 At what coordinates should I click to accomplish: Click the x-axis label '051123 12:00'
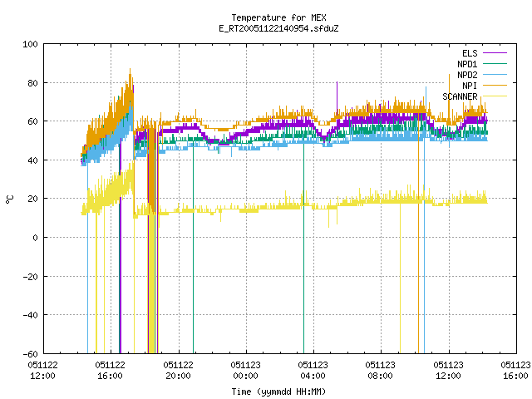[448, 370]
